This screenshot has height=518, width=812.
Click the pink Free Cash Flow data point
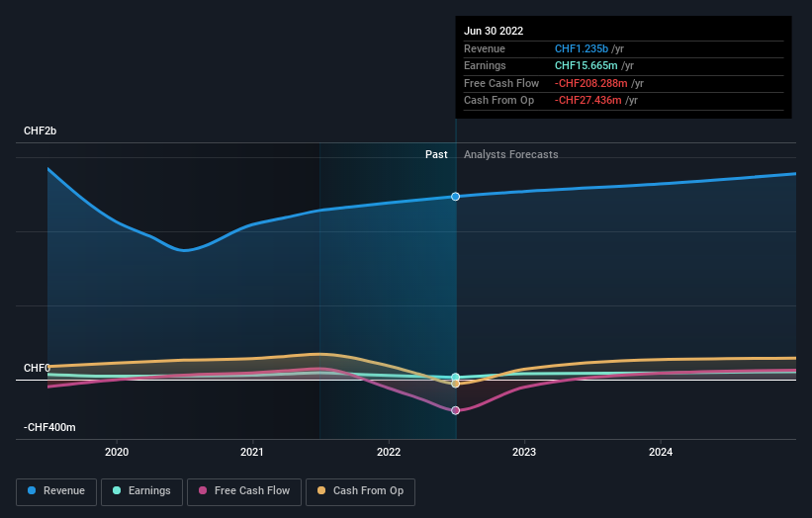[x=455, y=410]
